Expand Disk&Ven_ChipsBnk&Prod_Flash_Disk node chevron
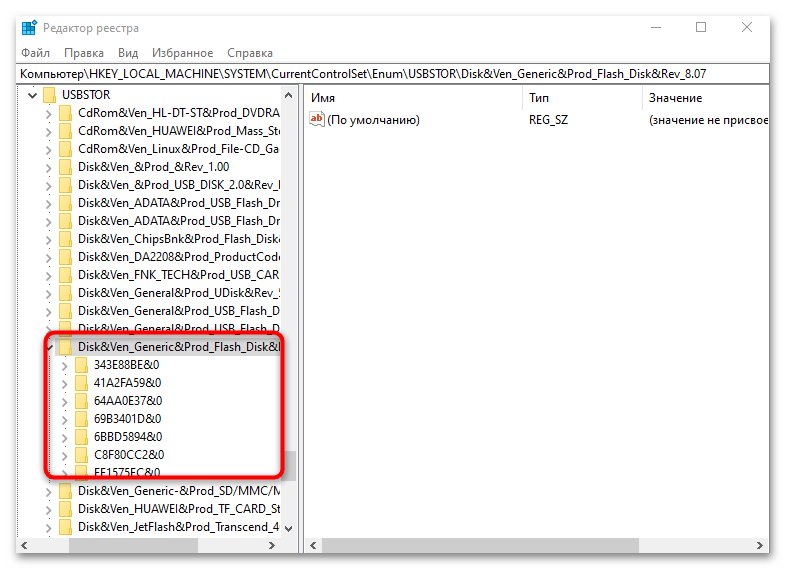The height and width of the screenshot is (569, 786). coord(49,240)
